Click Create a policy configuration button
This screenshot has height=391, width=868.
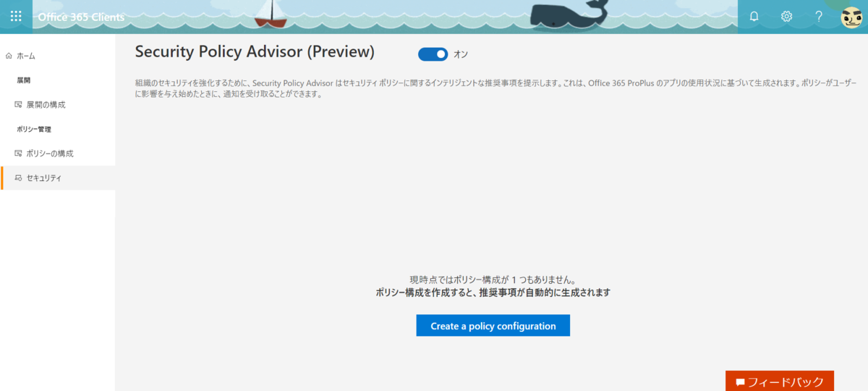click(493, 326)
